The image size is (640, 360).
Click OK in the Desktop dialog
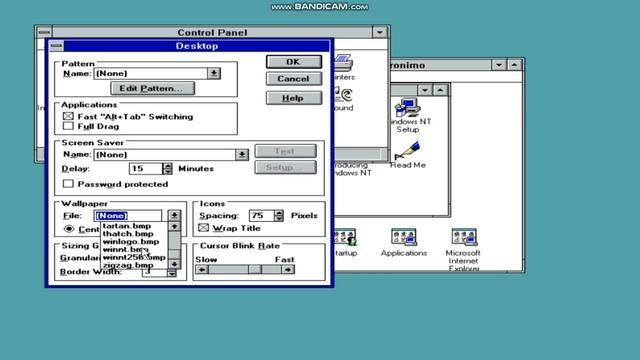[293, 62]
